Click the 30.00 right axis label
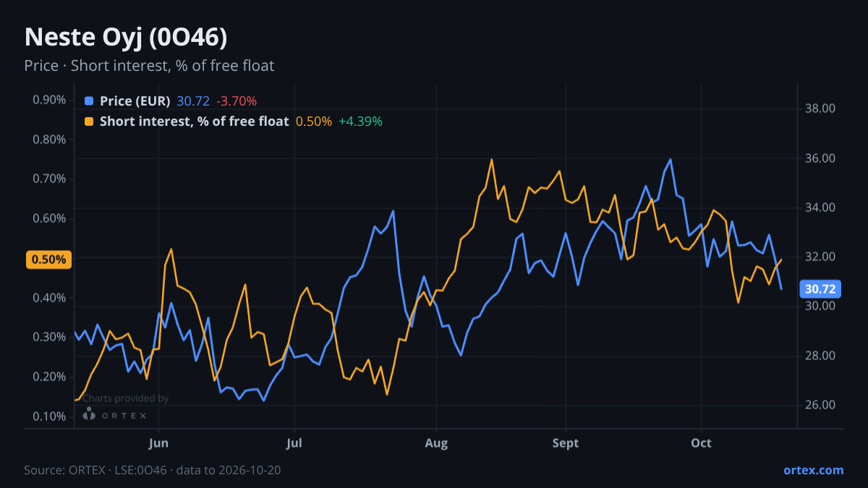Screen dimensions: 868x488 tap(820, 307)
